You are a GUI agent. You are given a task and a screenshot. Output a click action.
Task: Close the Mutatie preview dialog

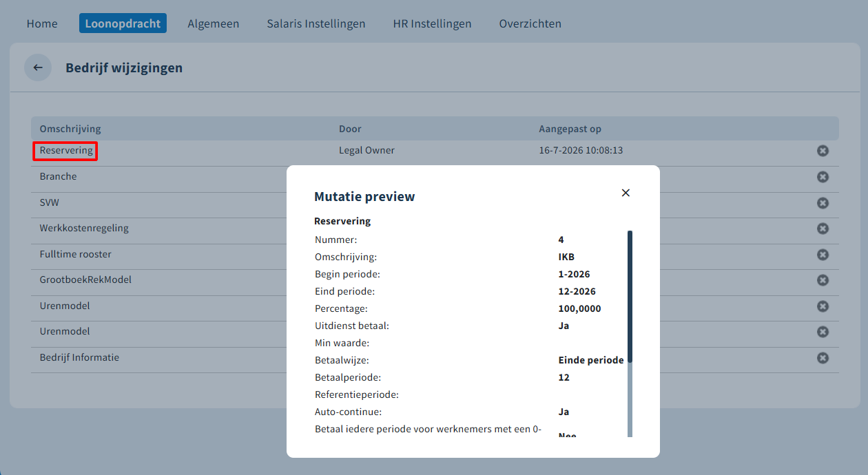[626, 193]
